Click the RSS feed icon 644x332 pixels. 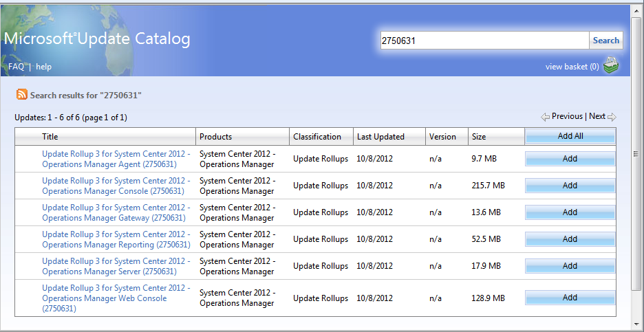coord(22,95)
